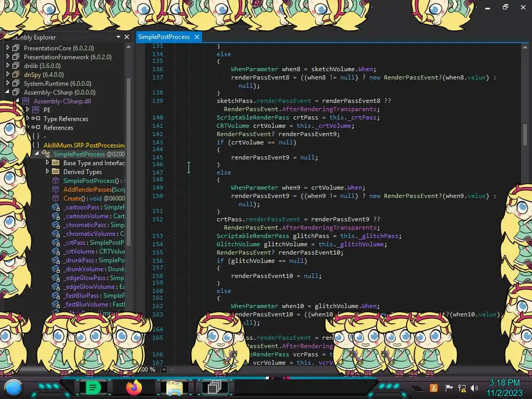Image resolution: width=532 pixels, height=399 pixels.
Task: Collapse the SimplePostProcess class node
Action: point(37,154)
